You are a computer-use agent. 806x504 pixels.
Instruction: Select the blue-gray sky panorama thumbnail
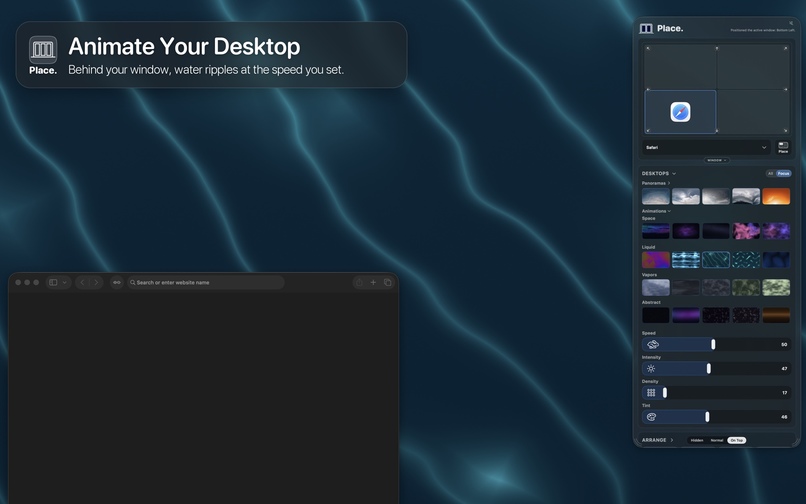pos(655,196)
